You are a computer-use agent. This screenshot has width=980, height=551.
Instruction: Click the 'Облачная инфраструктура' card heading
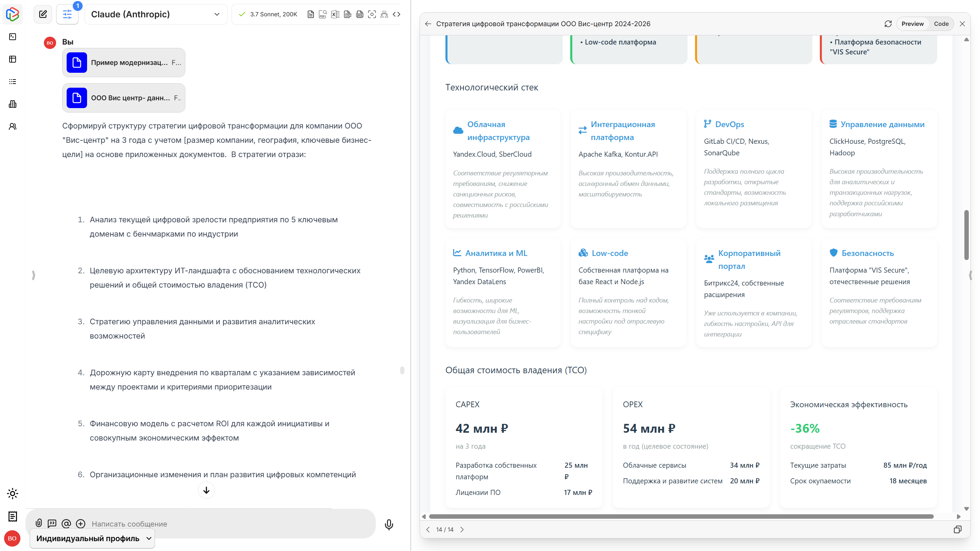pyautogui.click(x=499, y=131)
